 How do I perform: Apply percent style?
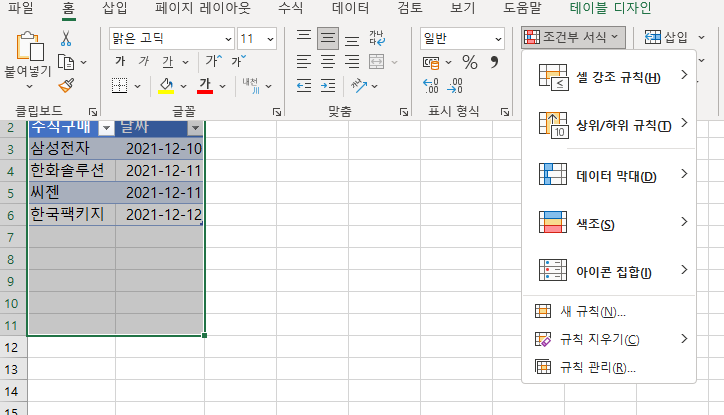point(470,62)
